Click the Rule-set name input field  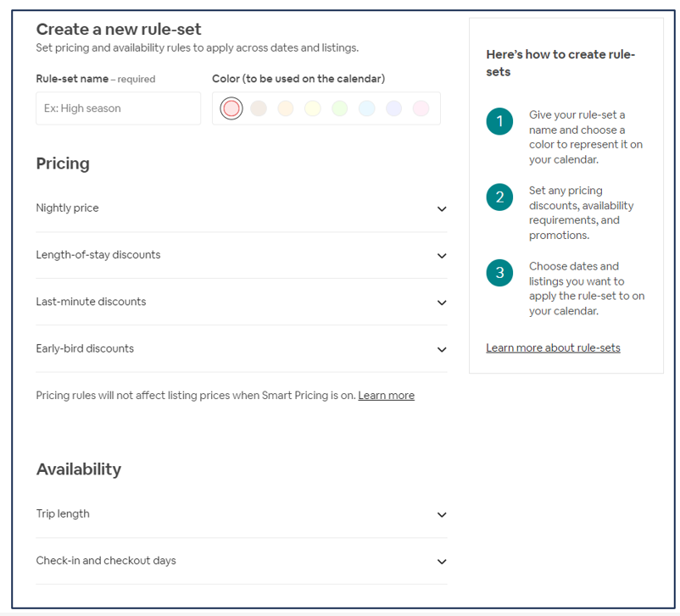[x=118, y=108]
